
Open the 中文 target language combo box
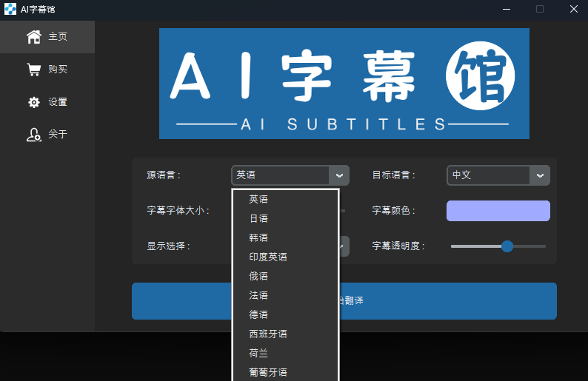[x=489, y=175]
